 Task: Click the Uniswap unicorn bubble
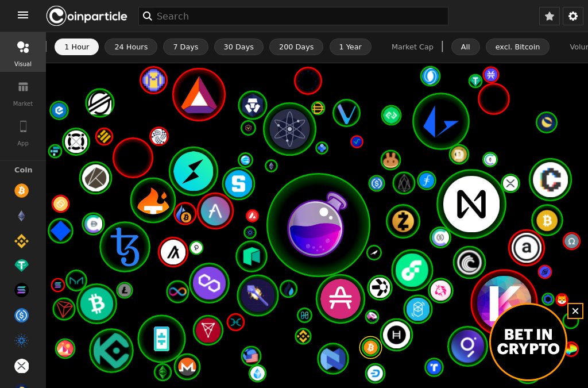coord(440,290)
